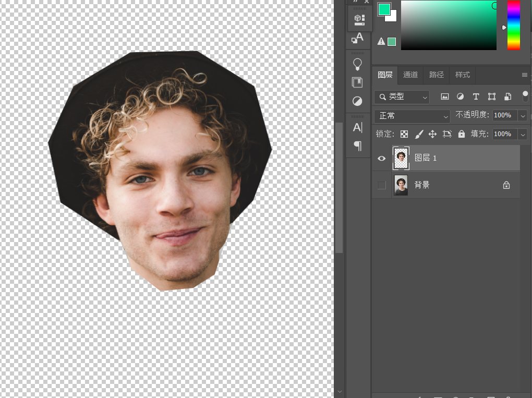532x398 pixels.
Task: Click the 不透明度 100% value field
Action: (x=505, y=116)
